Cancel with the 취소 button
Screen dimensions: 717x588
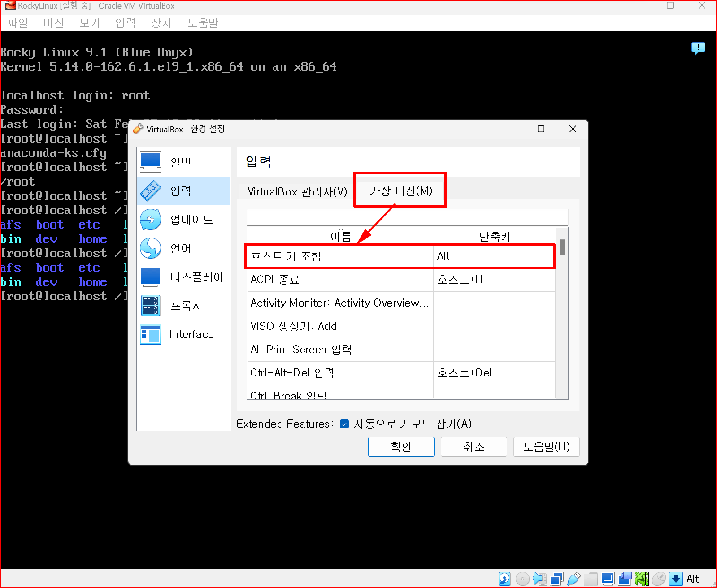point(474,447)
